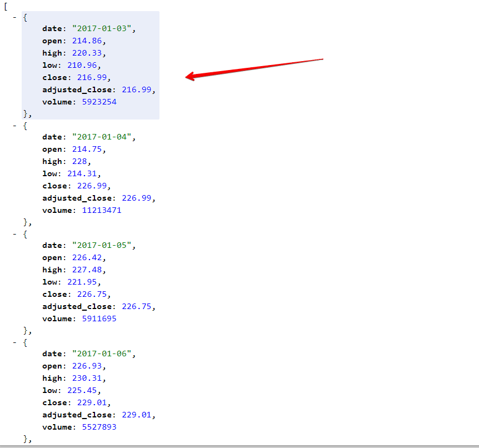This screenshot has width=479, height=448.
Task: Collapse the 2017-01-03 JSON object
Action: coord(14,18)
